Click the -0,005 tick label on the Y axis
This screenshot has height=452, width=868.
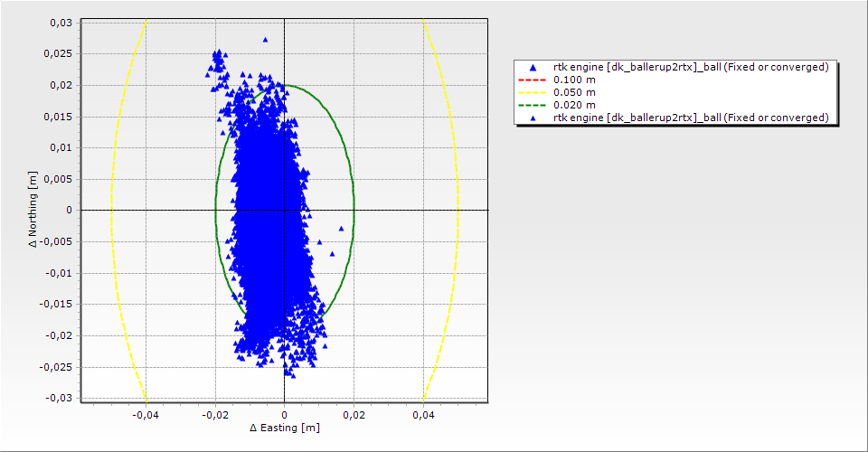(56, 241)
